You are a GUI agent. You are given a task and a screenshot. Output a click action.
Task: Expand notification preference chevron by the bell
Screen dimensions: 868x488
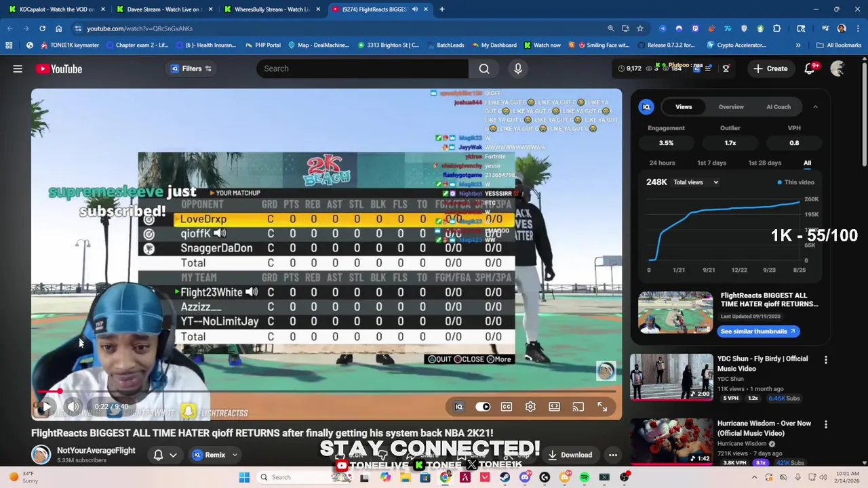tap(173, 455)
